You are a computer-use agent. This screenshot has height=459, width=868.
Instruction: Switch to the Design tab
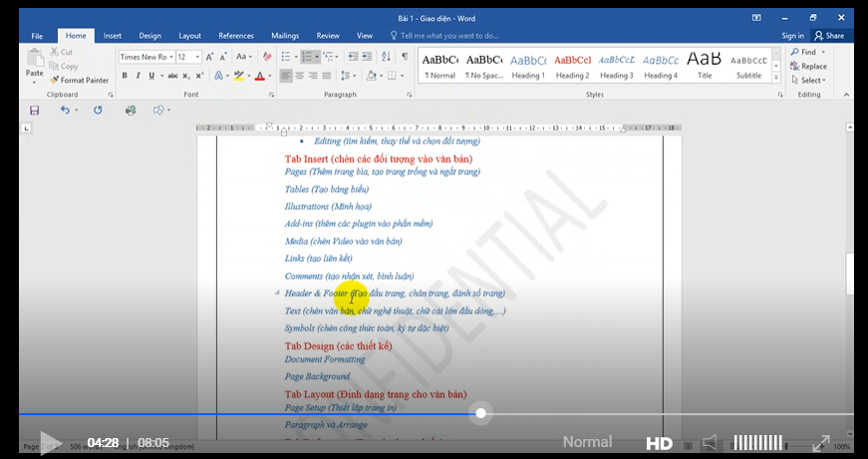149,36
